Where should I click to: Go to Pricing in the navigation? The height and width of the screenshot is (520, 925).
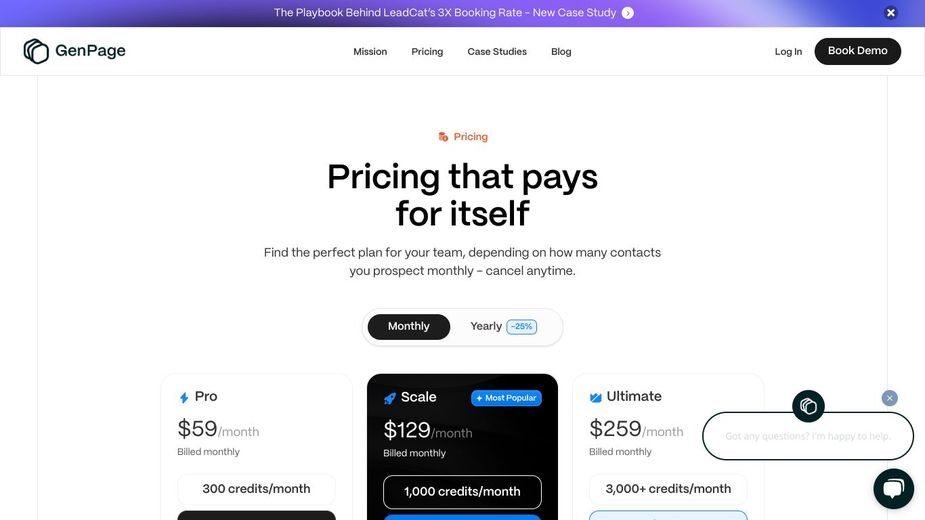(427, 52)
